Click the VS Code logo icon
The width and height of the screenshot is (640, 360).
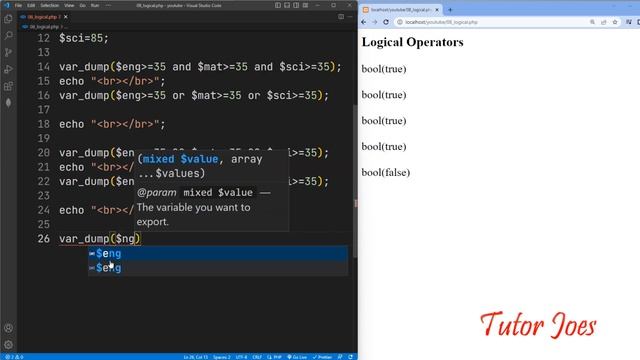click(7, 5)
